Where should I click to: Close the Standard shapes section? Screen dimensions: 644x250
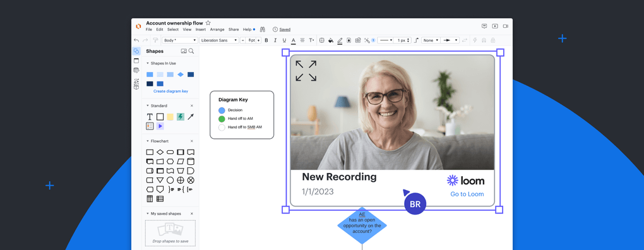point(191,106)
